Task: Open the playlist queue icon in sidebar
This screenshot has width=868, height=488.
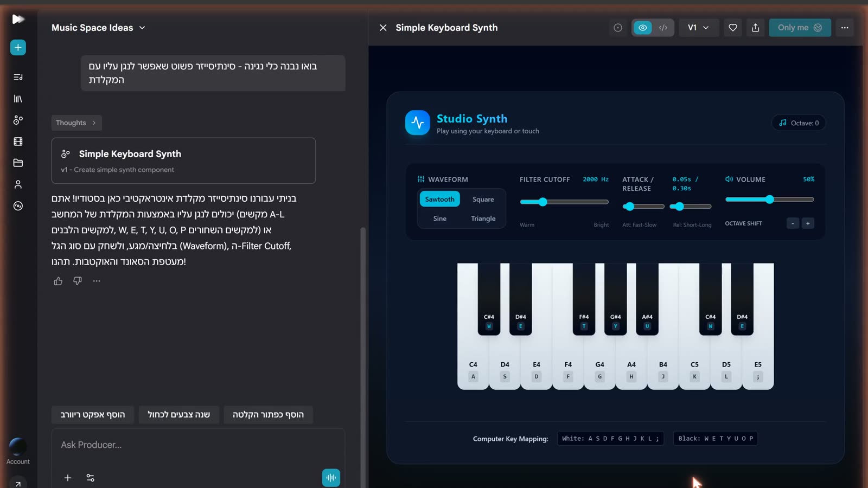Action: pyautogui.click(x=18, y=77)
